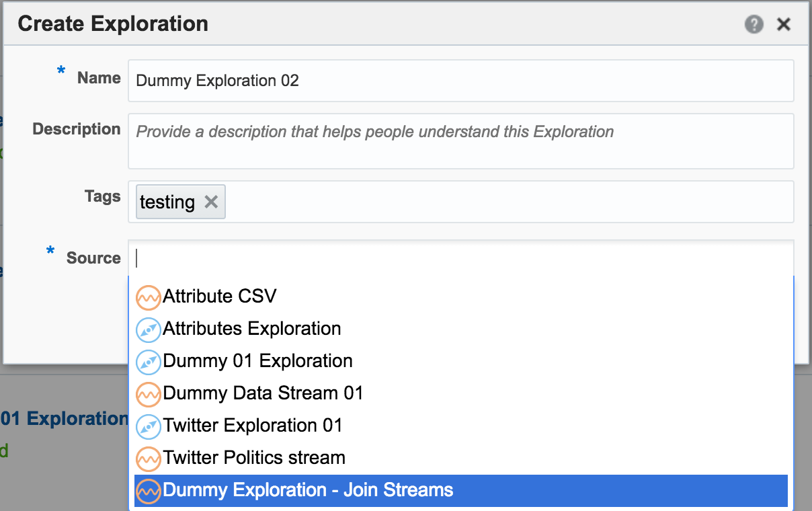Click the Attributes Exploration compass icon
The width and height of the screenshot is (812, 511).
pos(148,329)
